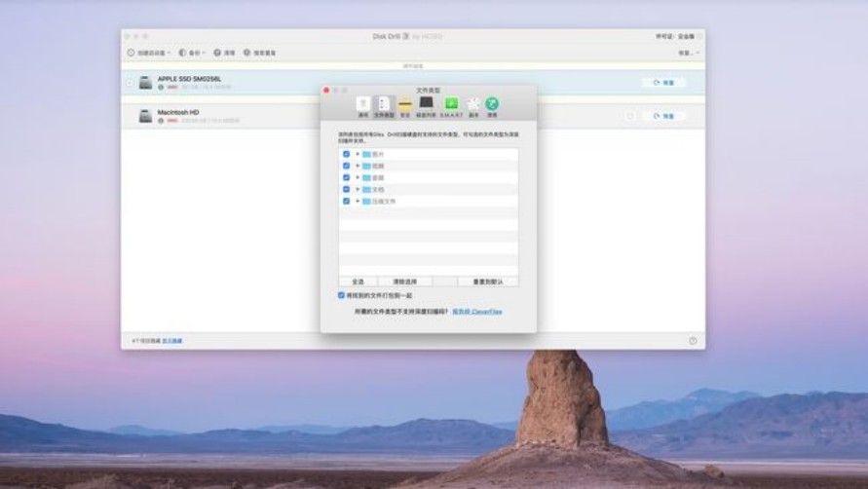Toggle the Audio (音频) category checkbox
The width and height of the screenshot is (868, 489).
pos(346,177)
